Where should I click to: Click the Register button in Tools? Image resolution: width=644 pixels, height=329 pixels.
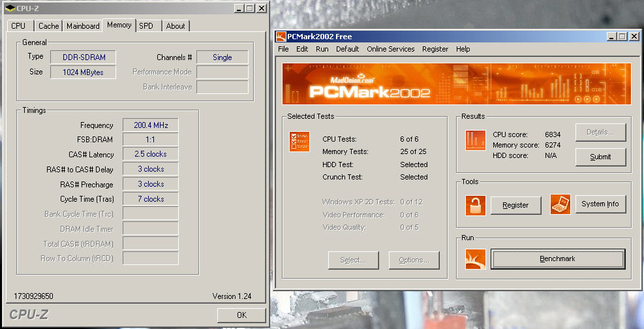tap(516, 205)
